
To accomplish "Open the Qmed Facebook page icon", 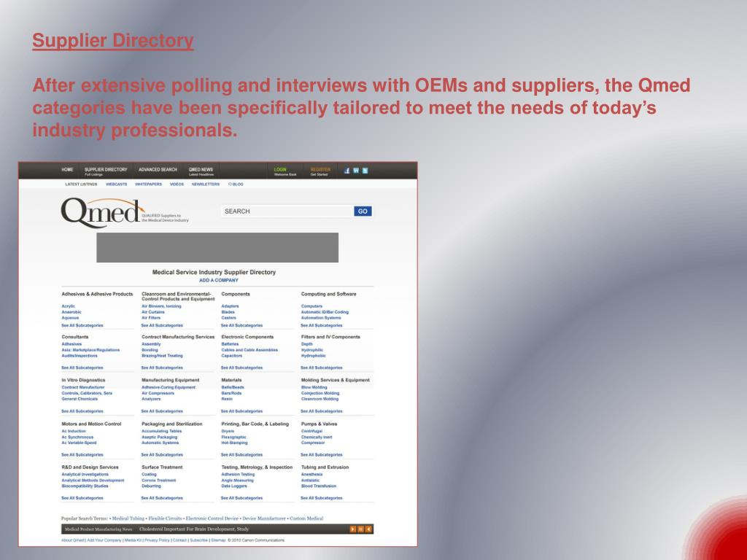I will [347, 171].
